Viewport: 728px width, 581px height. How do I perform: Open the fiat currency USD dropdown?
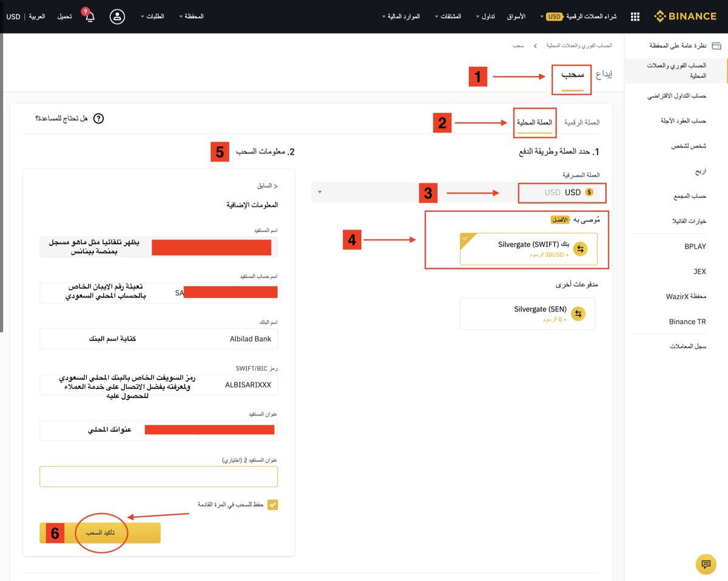tap(458, 192)
